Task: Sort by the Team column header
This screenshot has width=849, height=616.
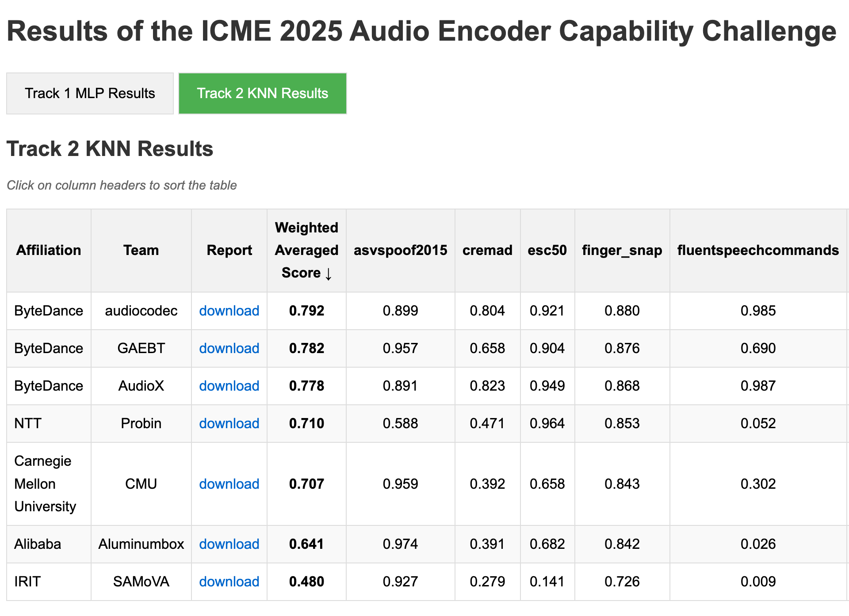Action: point(141,250)
